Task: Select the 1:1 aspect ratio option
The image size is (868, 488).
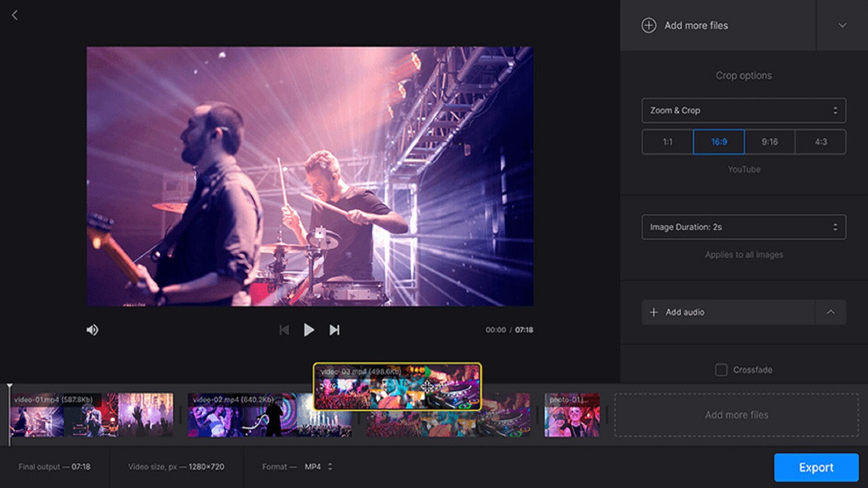Action: pos(667,142)
